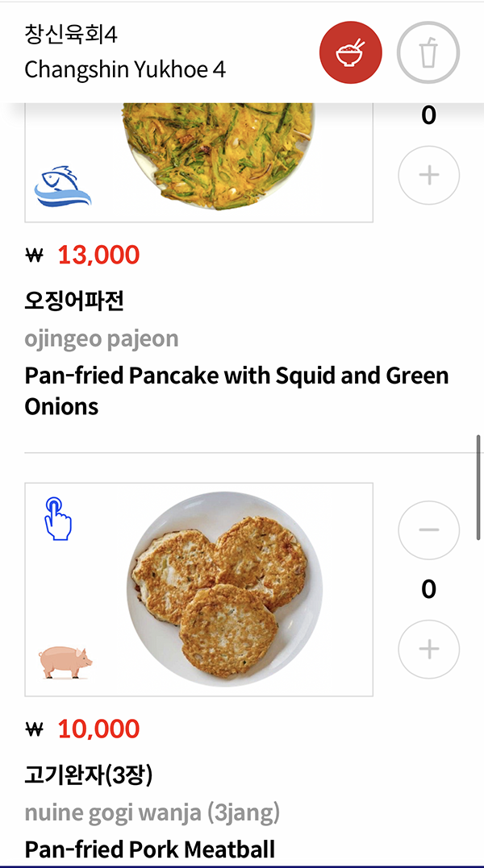Viewport: 484px width, 868px height.
Task: Tap the ₩13,000 price label
Action: pyautogui.click(x=98, y=255)
